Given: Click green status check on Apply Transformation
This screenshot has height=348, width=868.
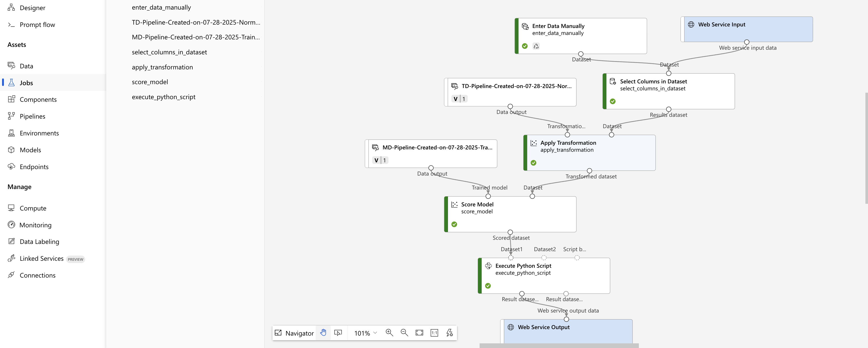Looking at the screenshot, I should pos(533,163).
